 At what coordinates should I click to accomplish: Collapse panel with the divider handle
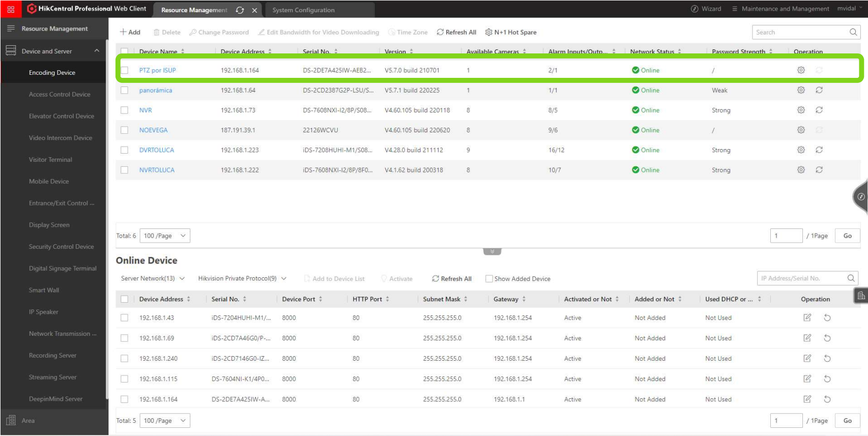tap(492, 251)
